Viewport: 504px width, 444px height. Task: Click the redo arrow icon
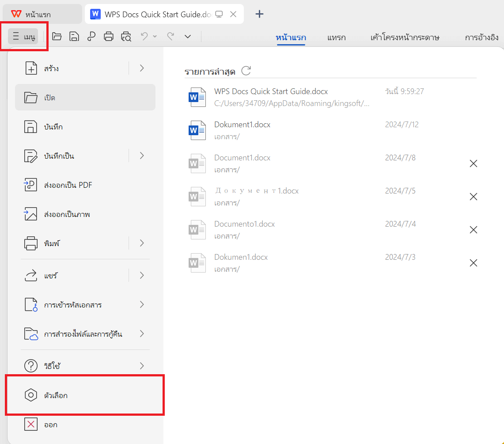pyautogui.click(x=171, y=36)
